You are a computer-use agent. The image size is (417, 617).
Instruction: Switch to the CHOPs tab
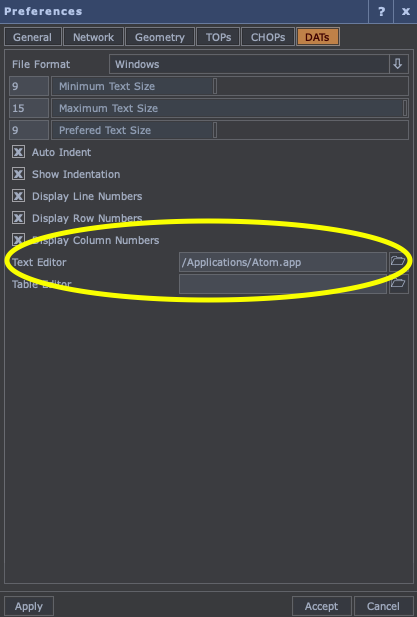click(x=268, y=37)
